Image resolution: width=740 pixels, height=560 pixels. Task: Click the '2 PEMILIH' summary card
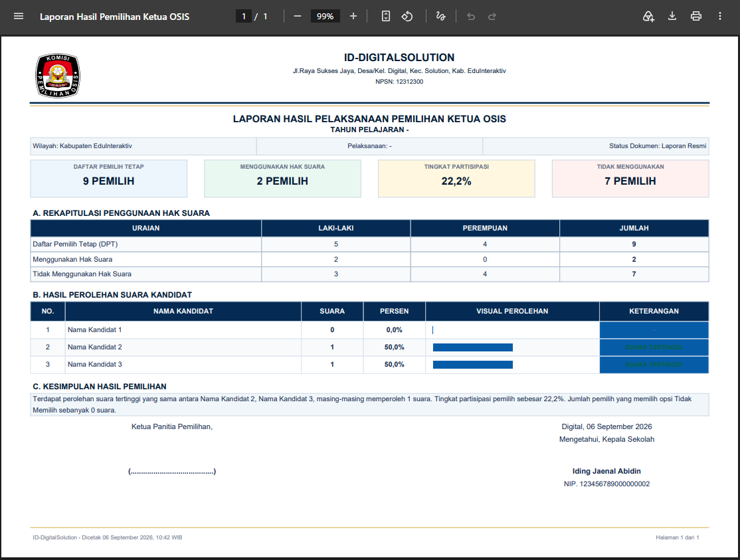[283, 178]
